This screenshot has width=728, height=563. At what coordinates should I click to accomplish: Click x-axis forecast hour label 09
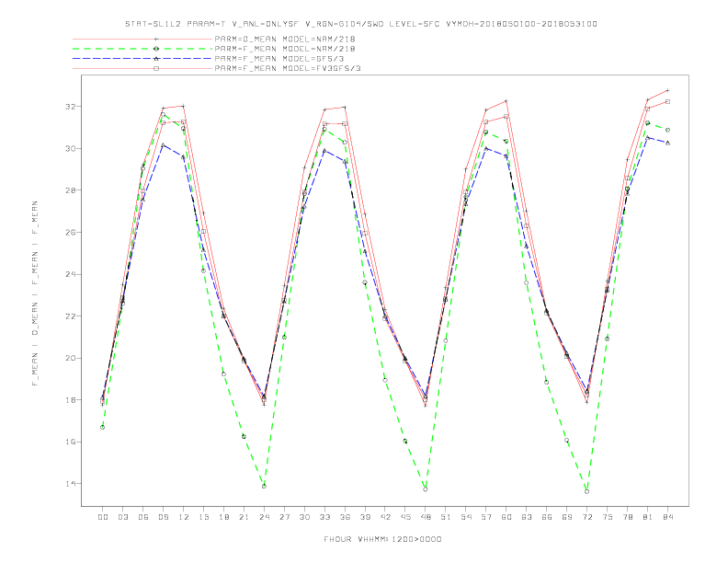pyautogui.click(x=163, y=517)
